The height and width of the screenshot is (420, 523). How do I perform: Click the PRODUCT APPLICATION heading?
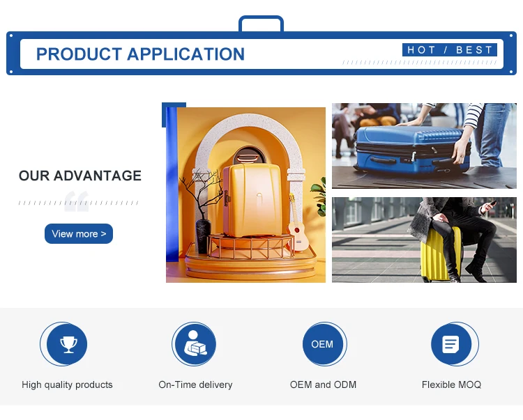pos(140,54)
